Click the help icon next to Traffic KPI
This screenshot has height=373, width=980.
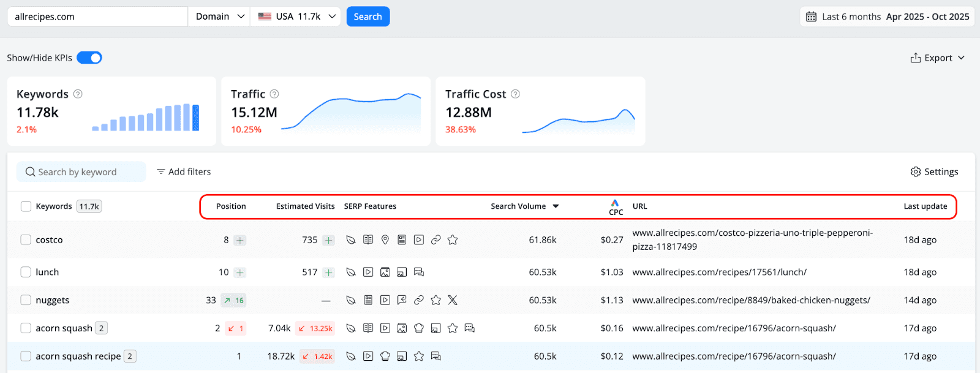tap(274, 94)
